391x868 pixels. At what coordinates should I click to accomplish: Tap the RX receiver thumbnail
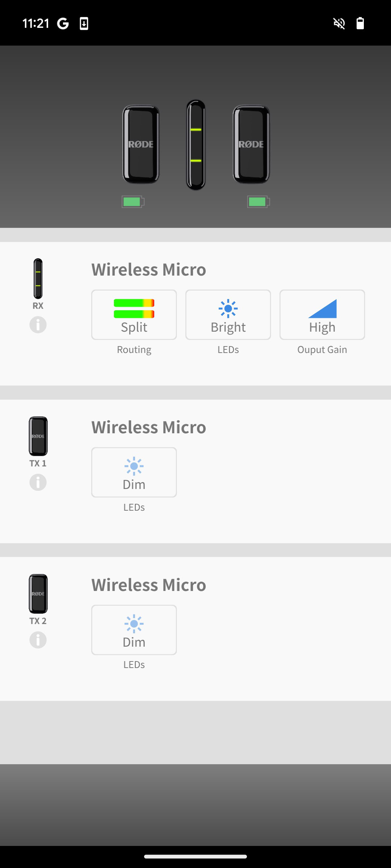[38, 278]
